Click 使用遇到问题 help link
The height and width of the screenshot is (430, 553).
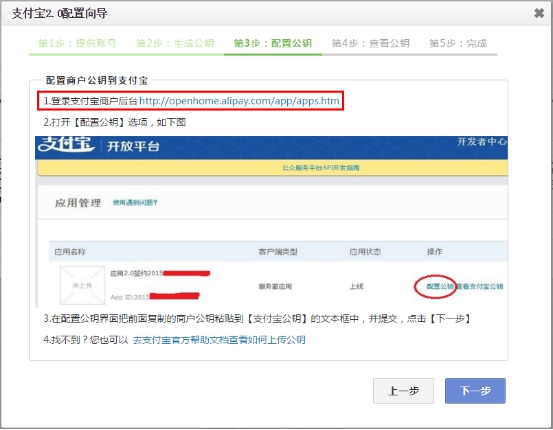135,202
